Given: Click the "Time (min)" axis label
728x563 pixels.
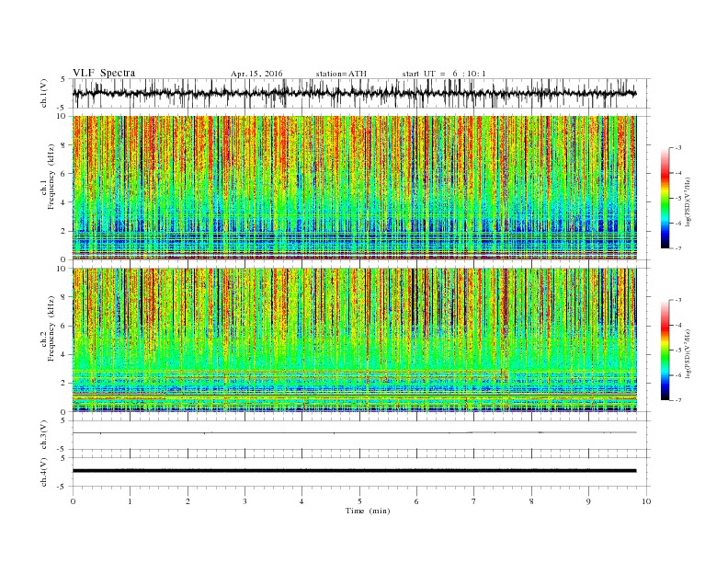Looking at the screenshot, I should [x=368, y=511].
